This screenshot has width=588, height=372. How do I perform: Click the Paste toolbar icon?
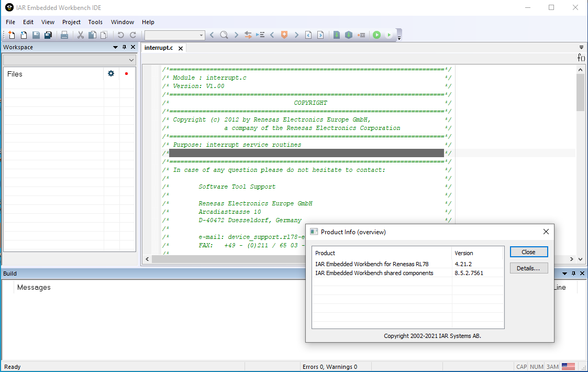click(x=104, y=35)
